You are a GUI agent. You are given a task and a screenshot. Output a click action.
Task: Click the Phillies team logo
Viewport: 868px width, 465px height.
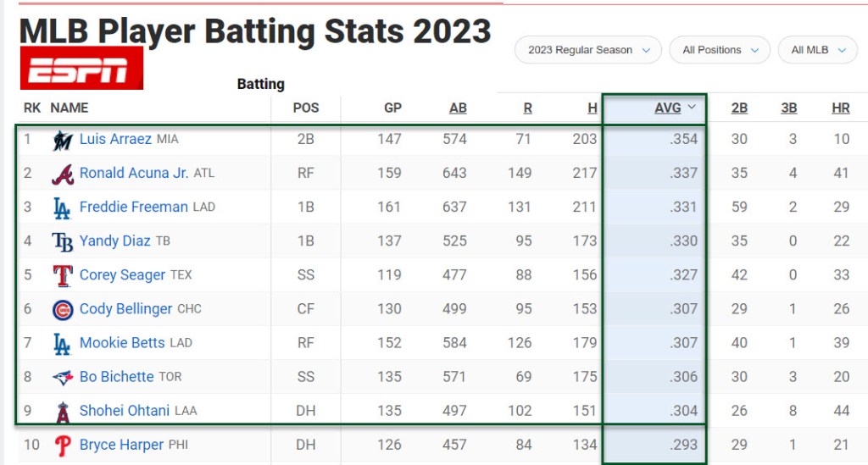pyautogui.click(x=62, y=445)
